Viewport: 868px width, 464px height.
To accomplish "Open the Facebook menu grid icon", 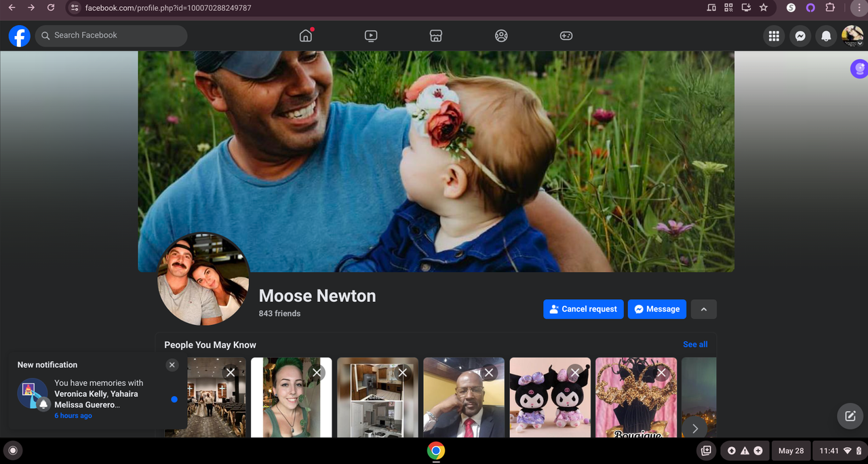I will click(774, 36).
